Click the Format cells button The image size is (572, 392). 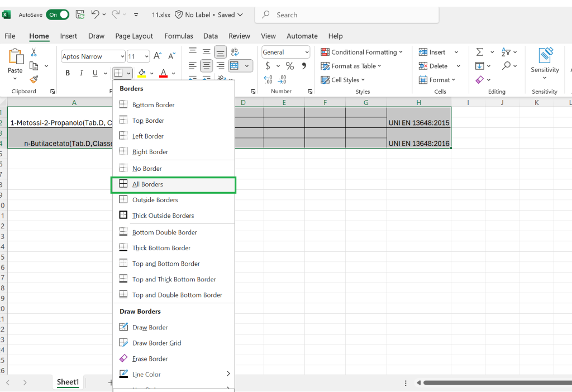[x=437, y=80]
